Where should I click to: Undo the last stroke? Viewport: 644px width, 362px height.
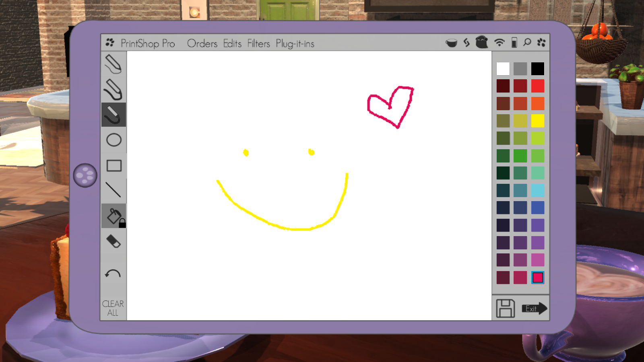coord(113,274)
